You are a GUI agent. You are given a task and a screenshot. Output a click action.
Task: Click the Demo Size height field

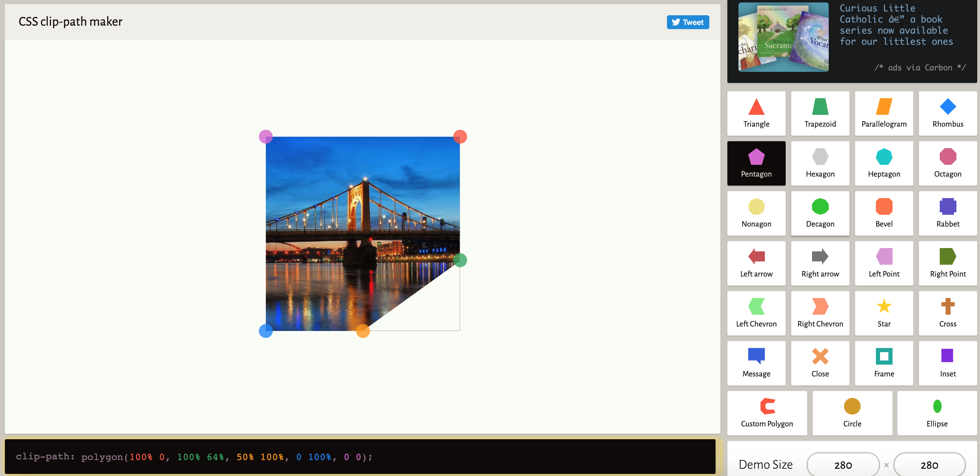tap(929, 465)
